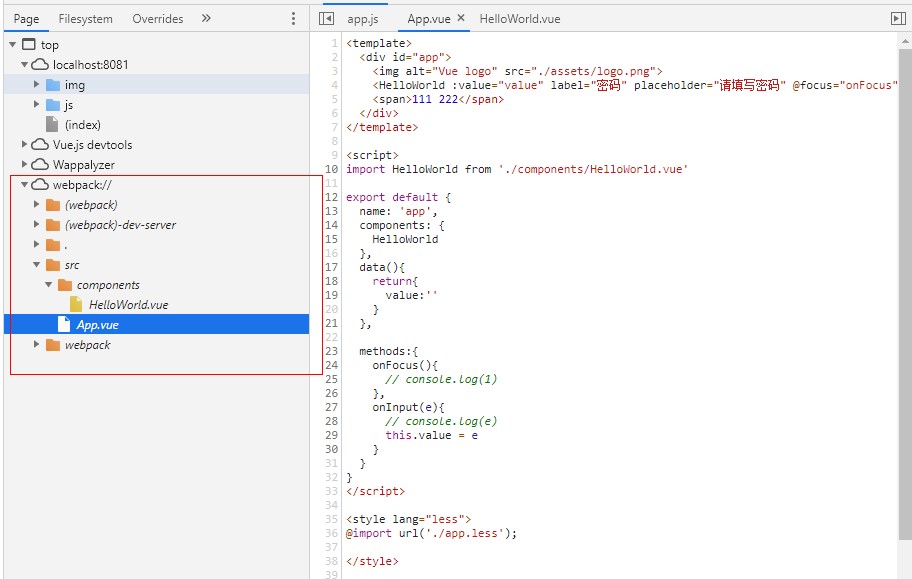
Task: Set breakpoint on line number 10
Action: pos(331,169)
